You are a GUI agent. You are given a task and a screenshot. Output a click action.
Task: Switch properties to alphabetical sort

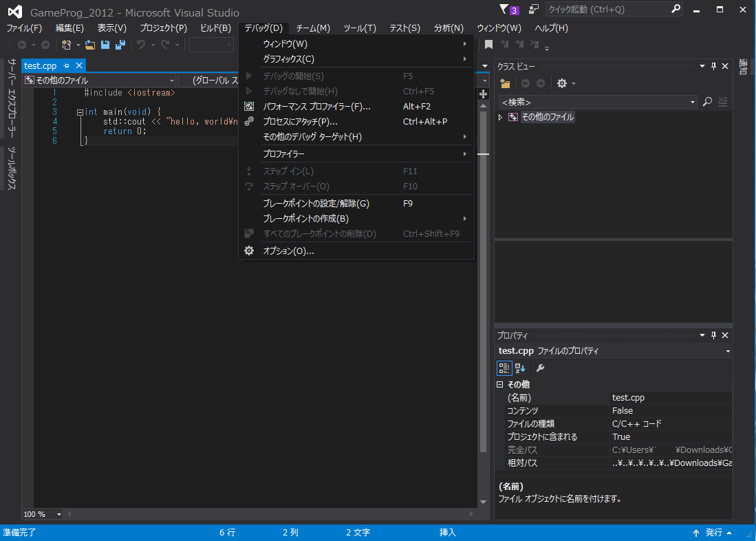pyautogui.click(x=520, y=368)
